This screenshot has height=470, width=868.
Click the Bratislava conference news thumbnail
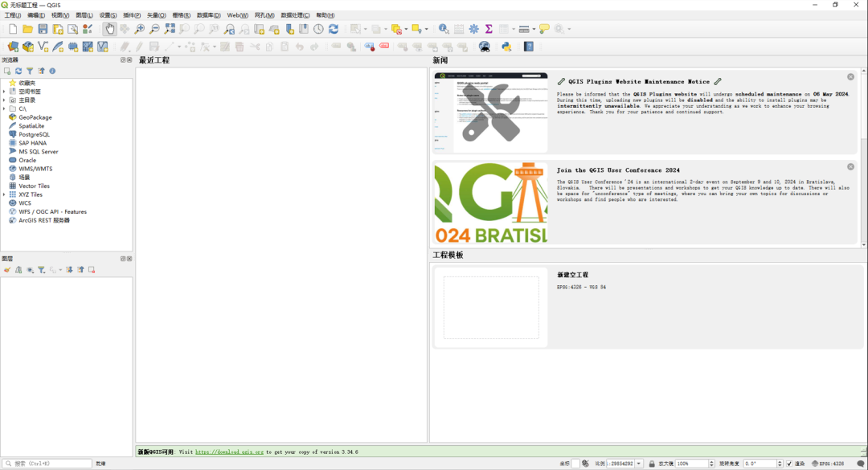pos(491,202)
